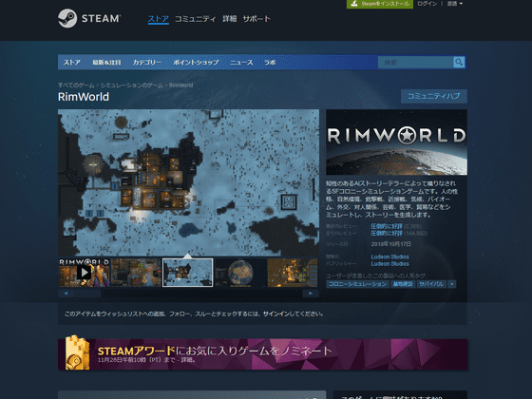Click the ログイン link
This screenshot has width=532, height=399.
[x=427, y=4]
